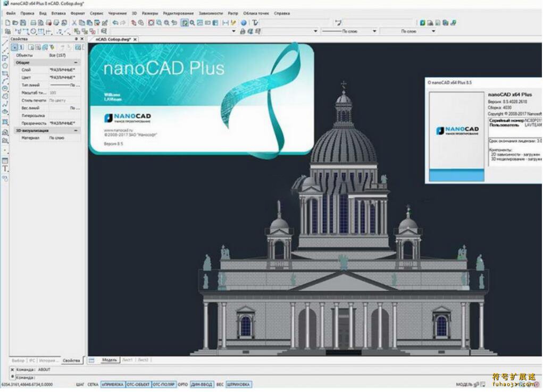Click the blue Help globe icon
The height and width of the screenshot is (392, 543).
coord(244,23)
